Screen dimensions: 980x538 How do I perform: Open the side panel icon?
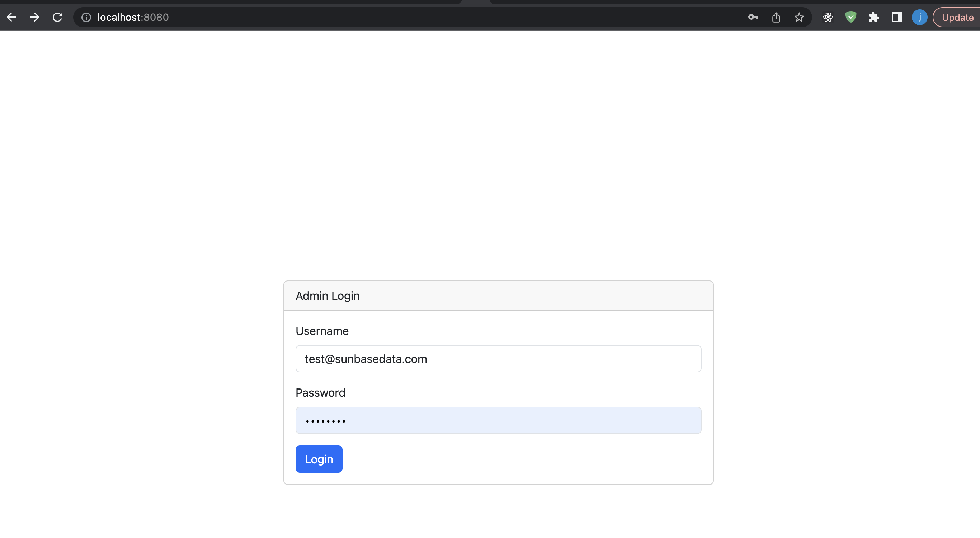[897, 17]
